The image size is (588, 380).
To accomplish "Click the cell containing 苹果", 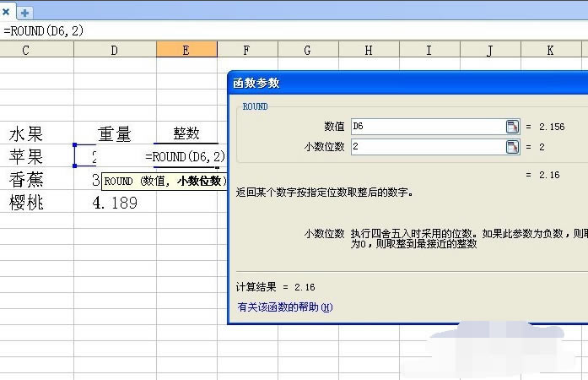I will click(37, 156).
